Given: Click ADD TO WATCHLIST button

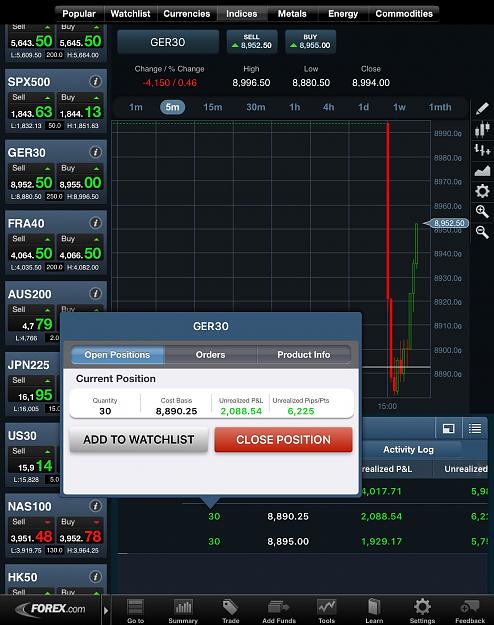Looking at the screenshot, I should coord(139,440).
